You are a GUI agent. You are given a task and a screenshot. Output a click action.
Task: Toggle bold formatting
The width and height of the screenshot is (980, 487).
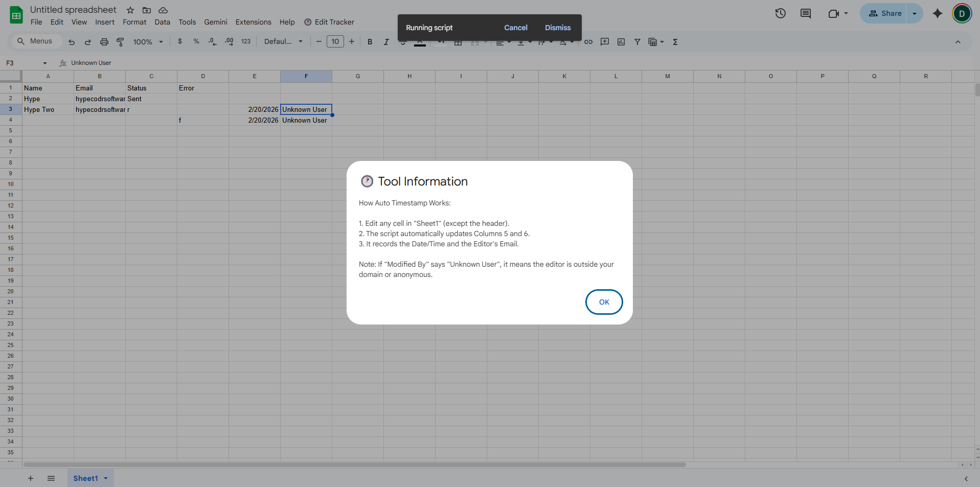[370, 41]
